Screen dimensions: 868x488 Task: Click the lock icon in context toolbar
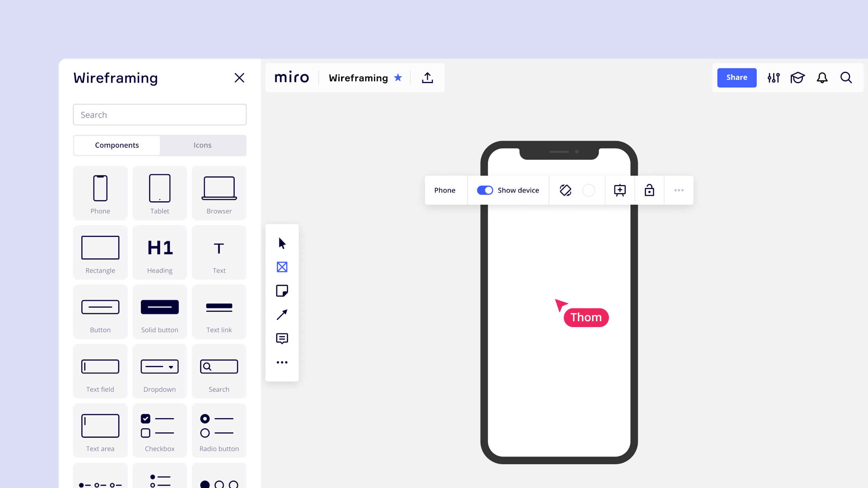pos(649,190)
